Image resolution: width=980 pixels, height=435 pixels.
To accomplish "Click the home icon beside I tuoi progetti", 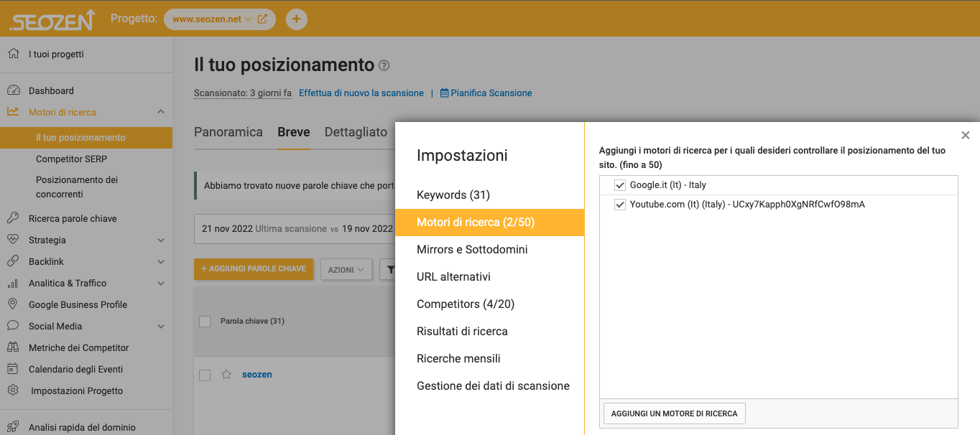I will [13, 54].
